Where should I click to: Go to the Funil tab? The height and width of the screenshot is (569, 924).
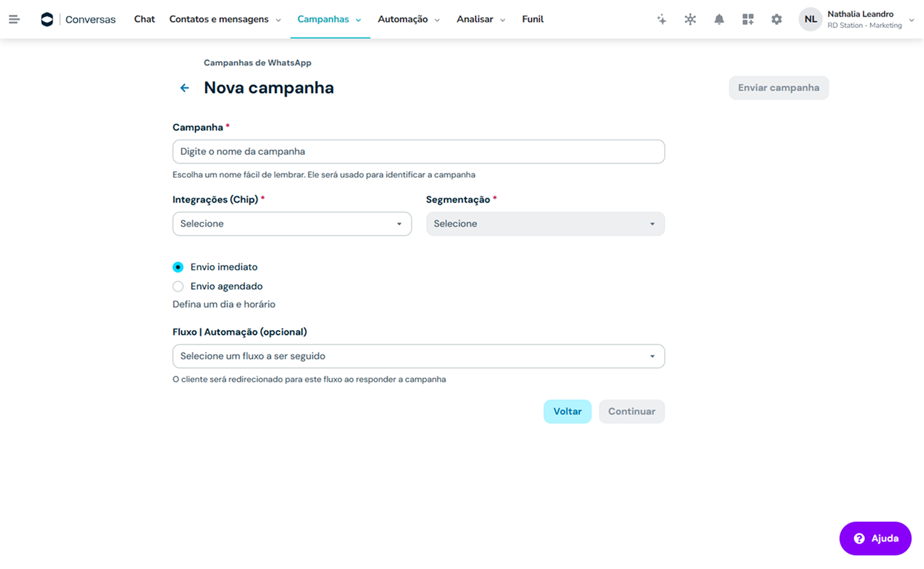[532, 19]
